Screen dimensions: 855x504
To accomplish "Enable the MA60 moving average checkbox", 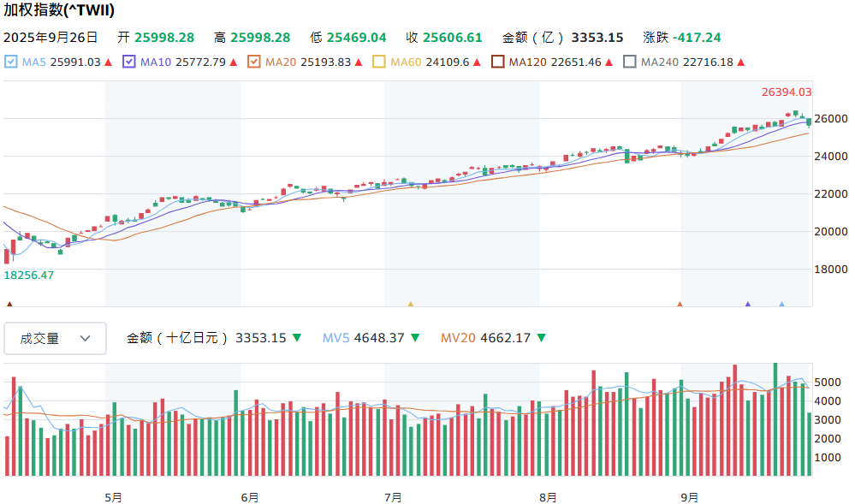I will point(378,62).
